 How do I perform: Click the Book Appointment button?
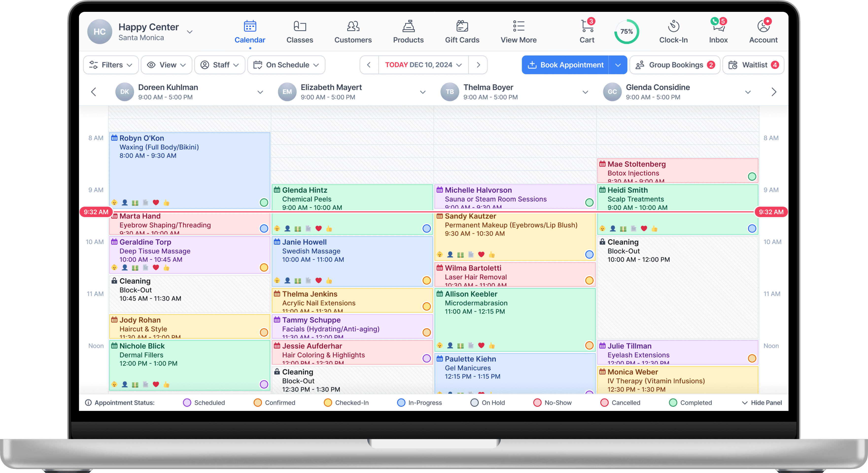coord(565,65)
